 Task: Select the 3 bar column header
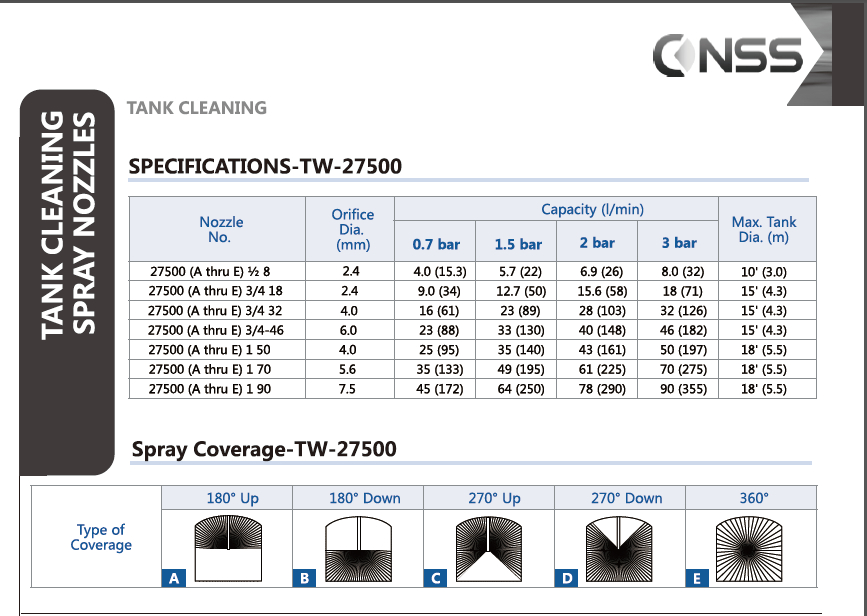coord(679,243)
